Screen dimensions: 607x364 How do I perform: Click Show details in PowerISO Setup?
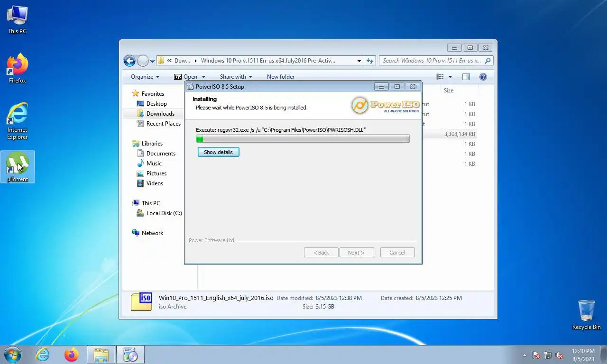[x=218, y=152]
